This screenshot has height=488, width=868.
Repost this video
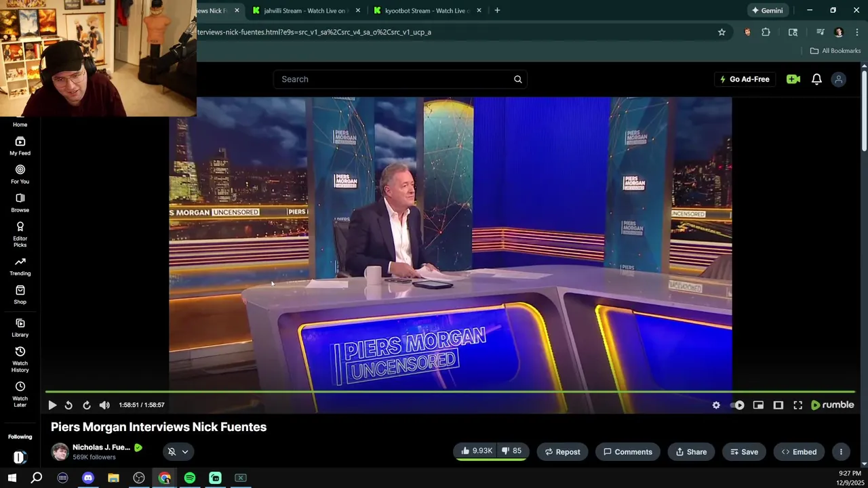563,452
